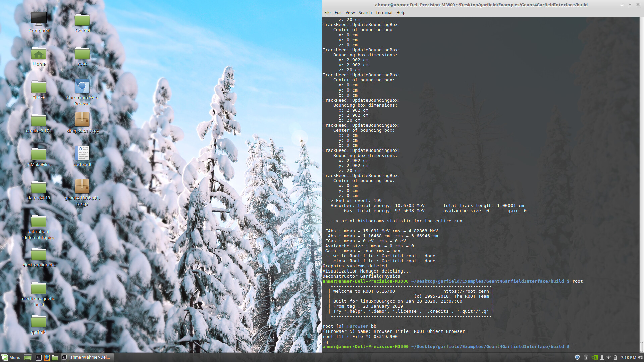644x362 pixels.
Task: Minimize the terminal window
Action: [622, 5]
